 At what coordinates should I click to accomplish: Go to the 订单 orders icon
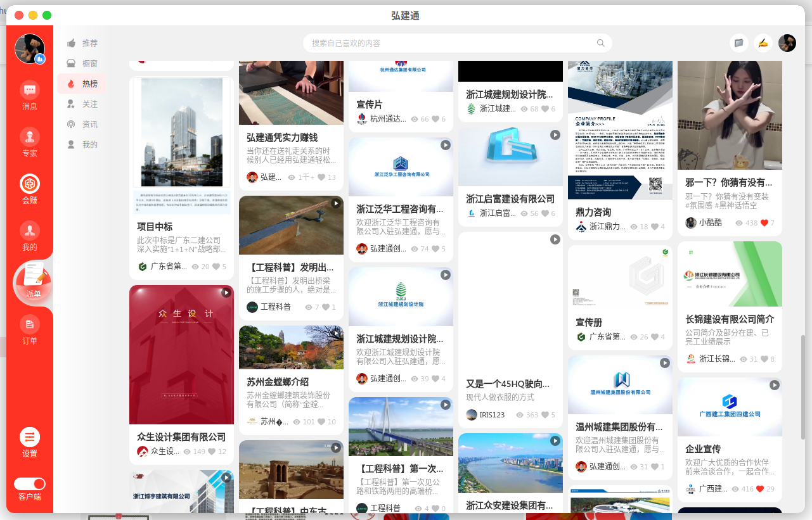tap(30, 325)
